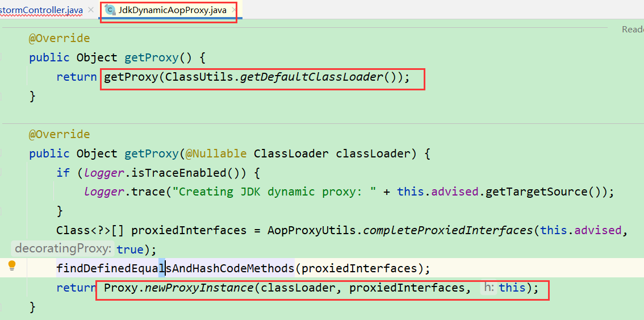This screenshot has height=320, width=644.
Task: Click the @Nullable annotation
Action: click(216, 153)
